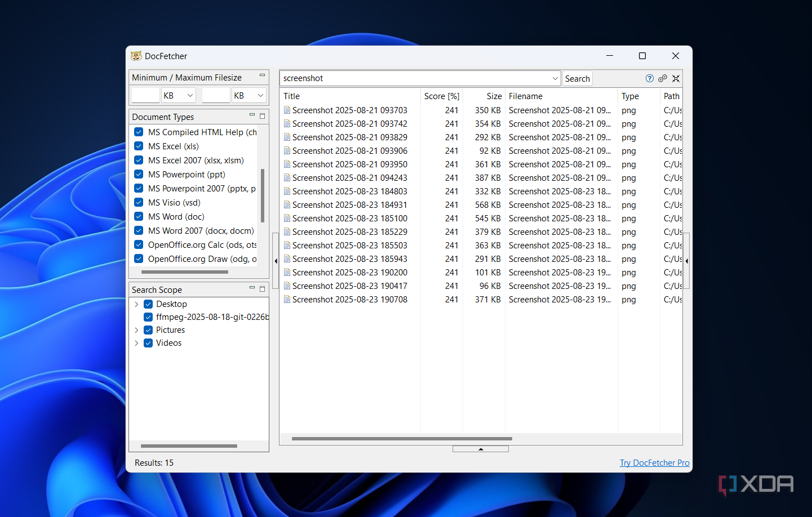This screenshot has height=517, width=812.
Task: Sort results by the Size column header
Action: (494, 96)
